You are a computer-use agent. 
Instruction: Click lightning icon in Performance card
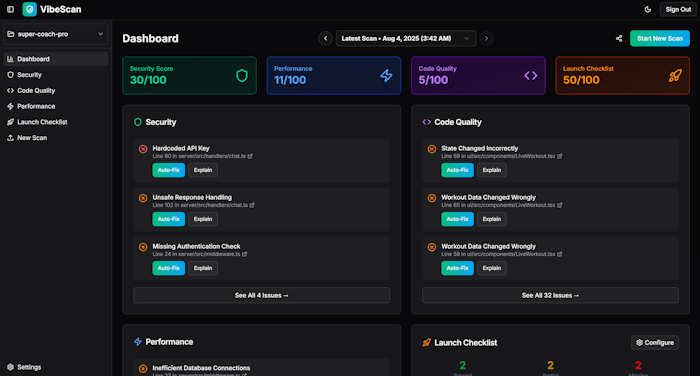(x=386, y=75)
